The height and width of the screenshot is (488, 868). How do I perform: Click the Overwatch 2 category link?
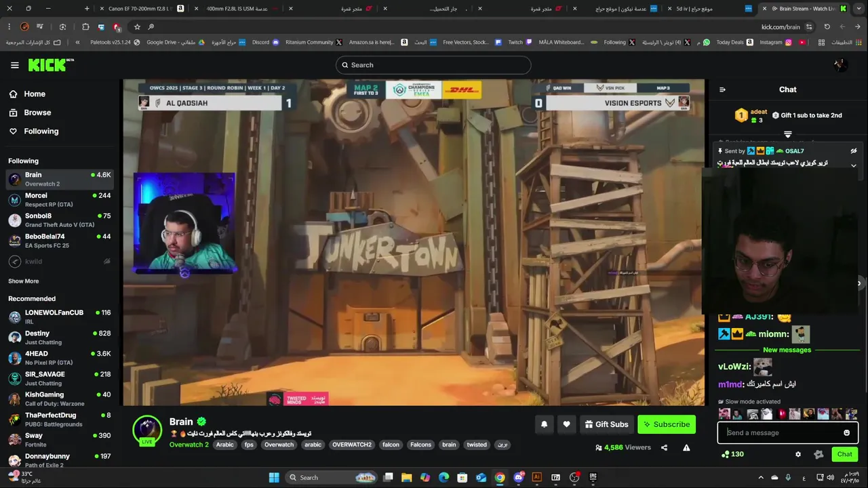coord(189,445)
